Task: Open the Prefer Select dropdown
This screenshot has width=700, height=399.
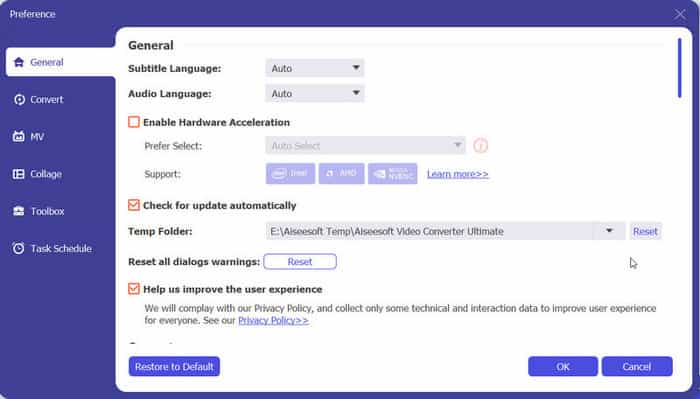Action: 365,145
